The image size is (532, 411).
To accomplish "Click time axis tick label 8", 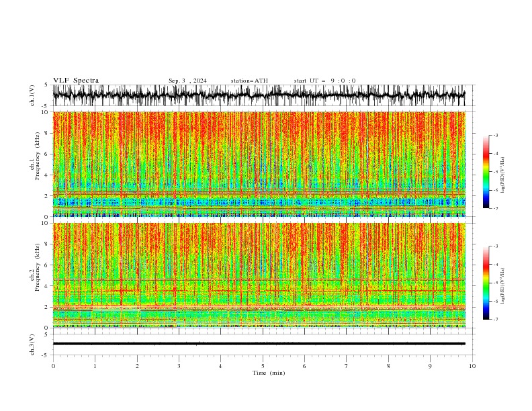I will click(388, 366).
